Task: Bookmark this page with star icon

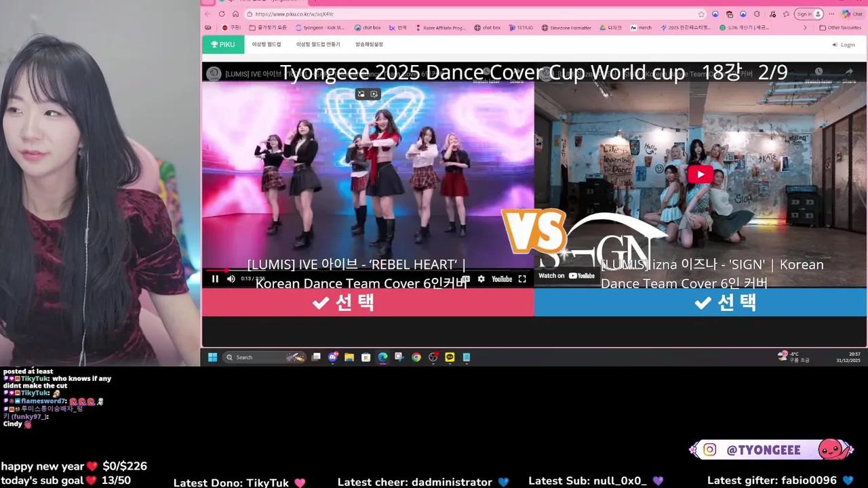Action: pyautogui.click(x=701, y=14)
